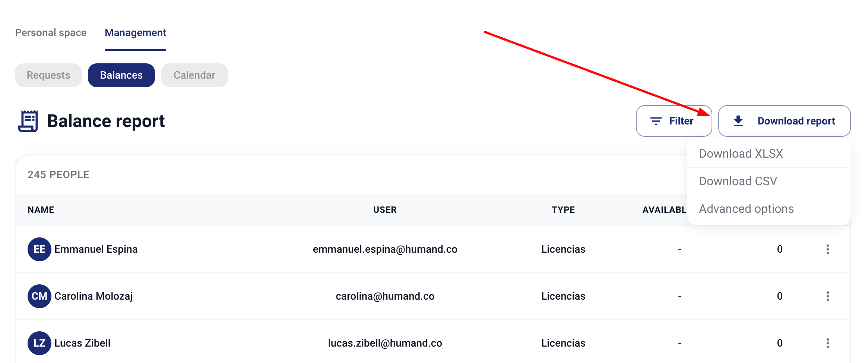Open the Filter panel
The image size is (868, 363).
[x=674, y=121]
